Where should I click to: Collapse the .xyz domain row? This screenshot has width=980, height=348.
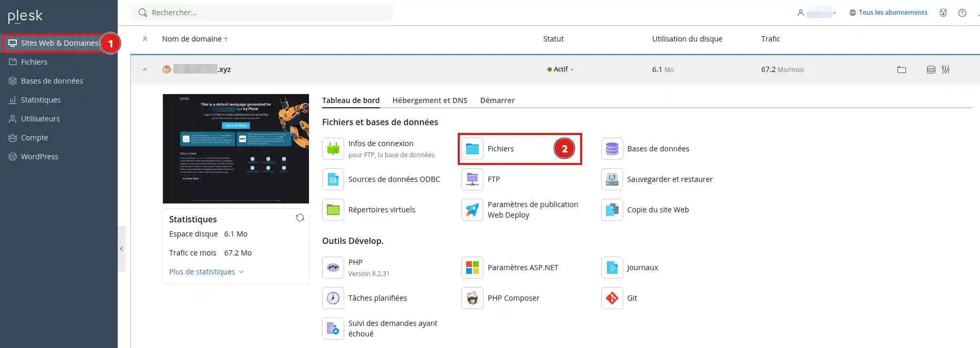[x=145, y=69]
